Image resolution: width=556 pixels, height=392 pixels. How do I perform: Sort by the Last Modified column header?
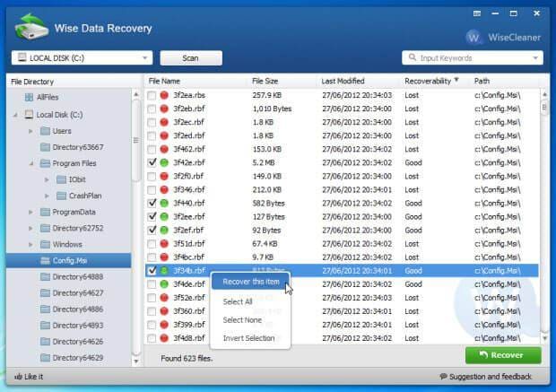click(343, 81)
